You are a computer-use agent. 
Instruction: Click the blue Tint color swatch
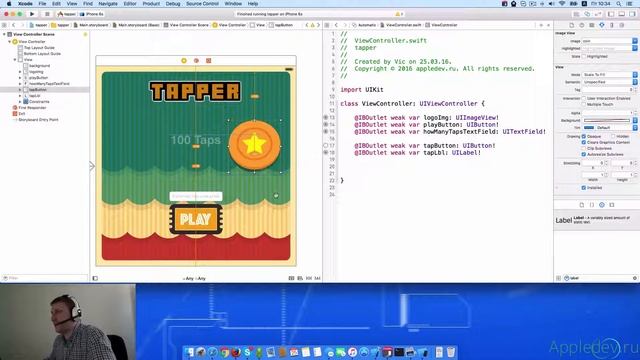point(589,128)
